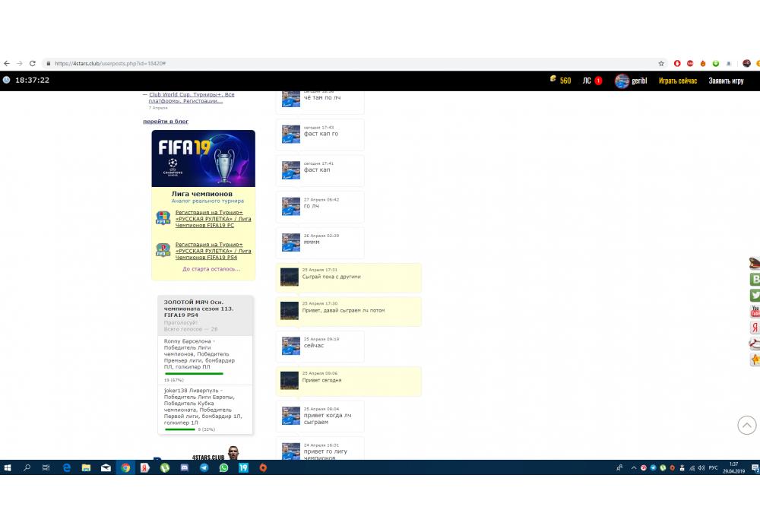Follow the перейти в блог link
The width and height of the screenshot is (760, 532).
pos(166,122)
